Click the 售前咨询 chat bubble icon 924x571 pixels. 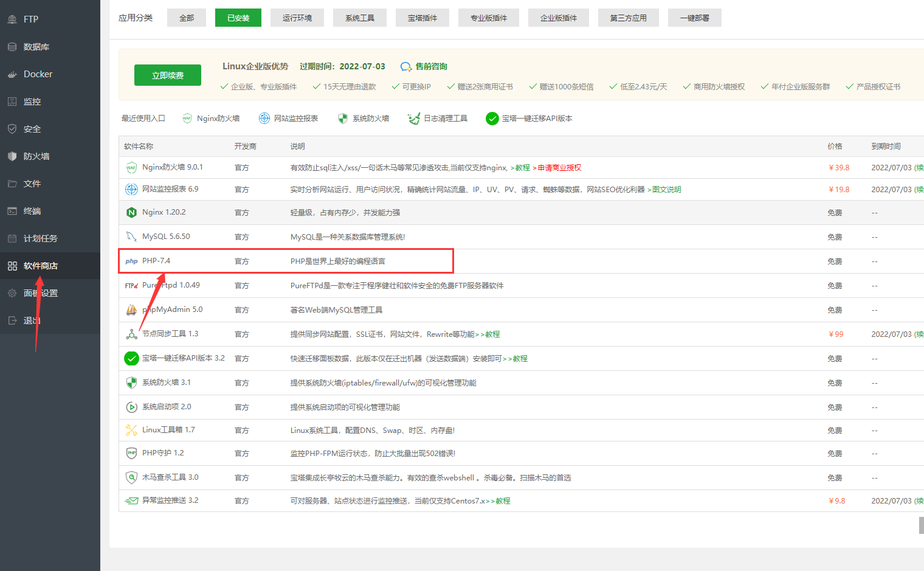tap(406, 67)
